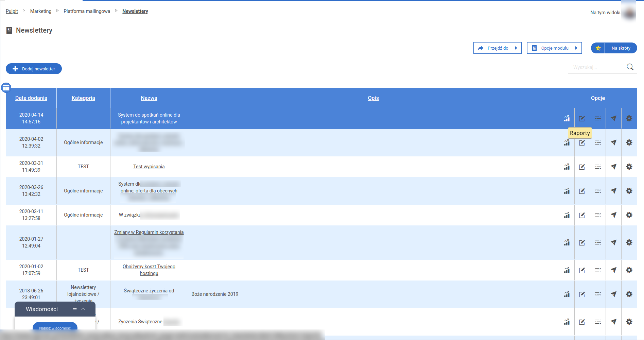Send the Obniżymy koszt Twojego hostingu newsletter
The width and height of the screenshot is (644, 340).
[613, 270]
